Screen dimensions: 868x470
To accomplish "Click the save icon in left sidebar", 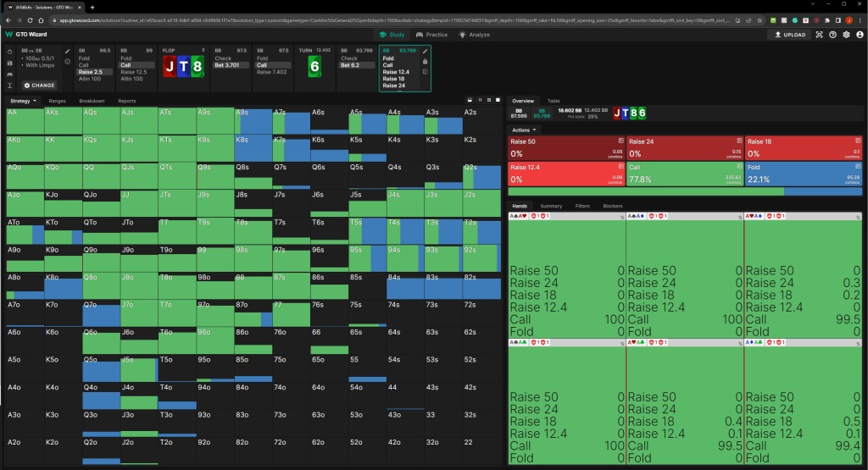I will pyautogui.click(x=8, y=63).
